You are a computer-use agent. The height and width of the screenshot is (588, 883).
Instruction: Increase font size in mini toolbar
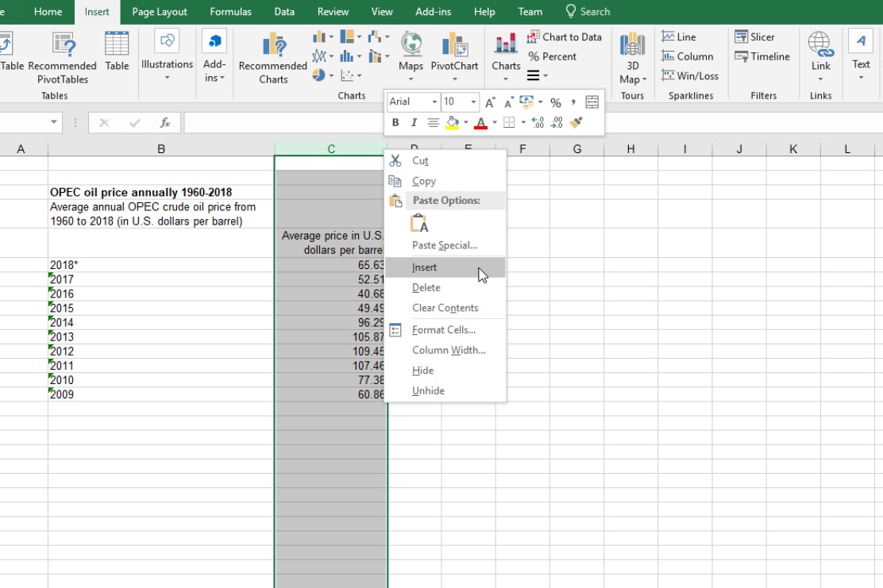click(490, 102)
